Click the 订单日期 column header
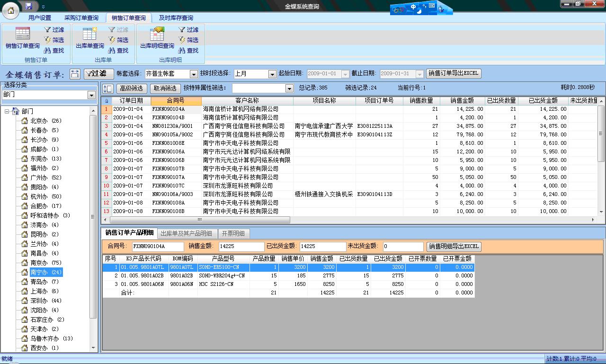 click(x=131, y=101)
